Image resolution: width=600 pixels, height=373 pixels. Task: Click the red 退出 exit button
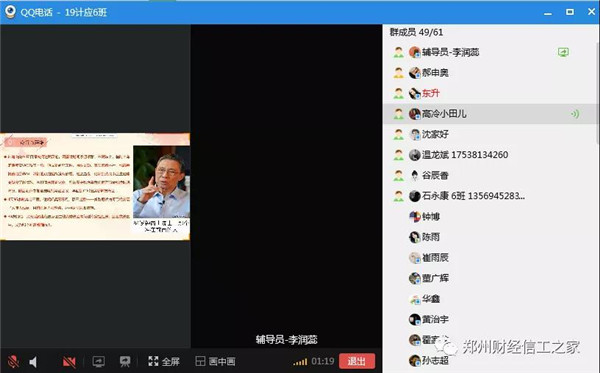(357, 361)
